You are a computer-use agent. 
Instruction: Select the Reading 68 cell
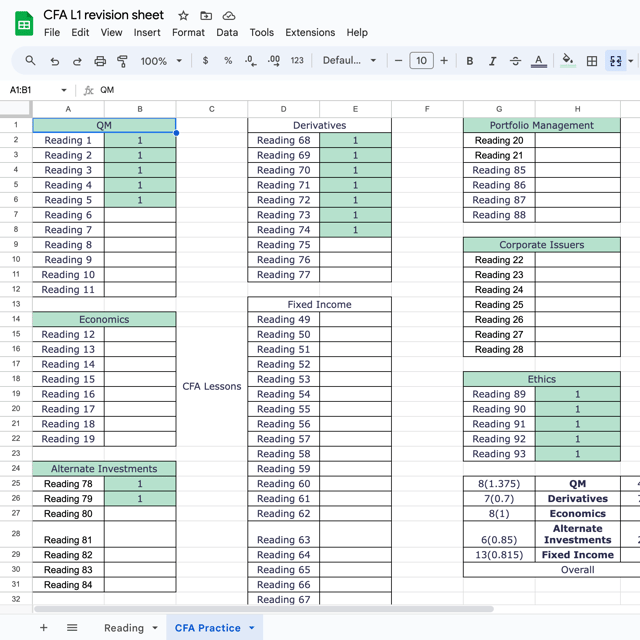pyautogui.click(x=283, y=140)
